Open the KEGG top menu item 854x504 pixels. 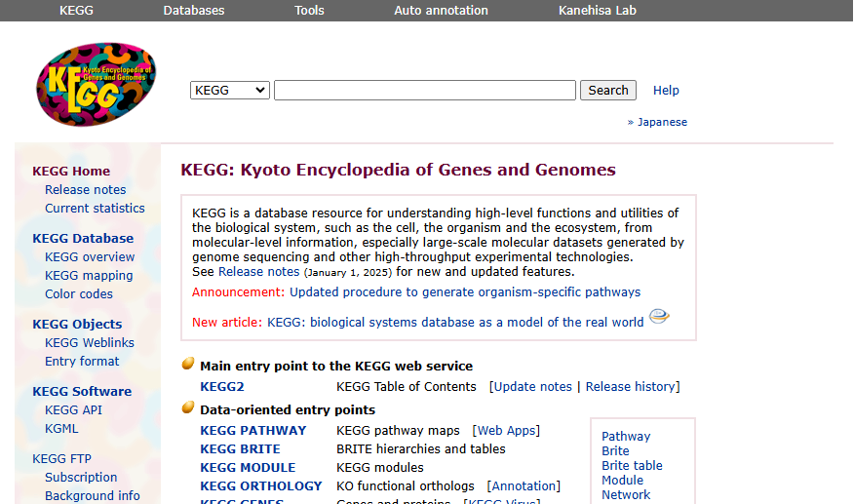pyautogui.click(x=76, y=11)
